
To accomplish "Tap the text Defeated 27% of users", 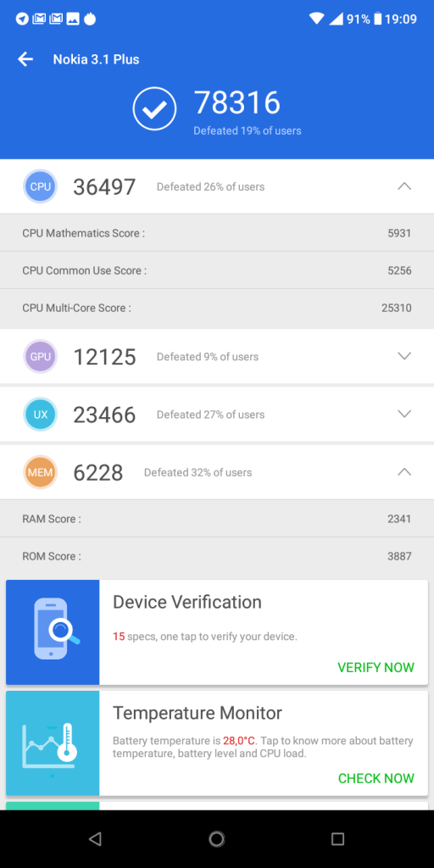I will coord(210,415).
